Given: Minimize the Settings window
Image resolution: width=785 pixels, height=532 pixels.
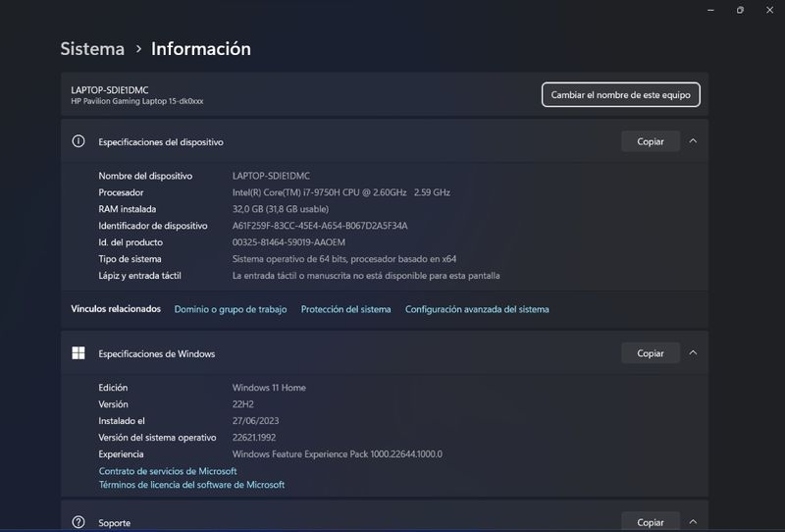Looking at the screenshot, I should coord(710,10).
